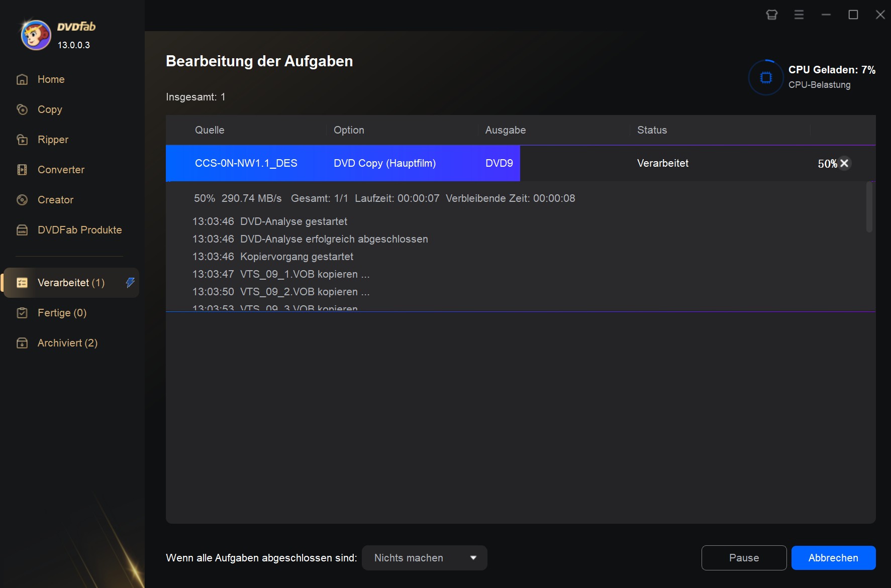Select the Ripper icon

click(22, 140)
